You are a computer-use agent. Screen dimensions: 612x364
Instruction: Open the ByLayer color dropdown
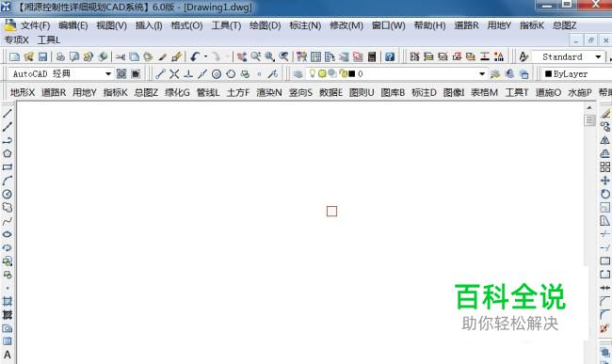576,73
